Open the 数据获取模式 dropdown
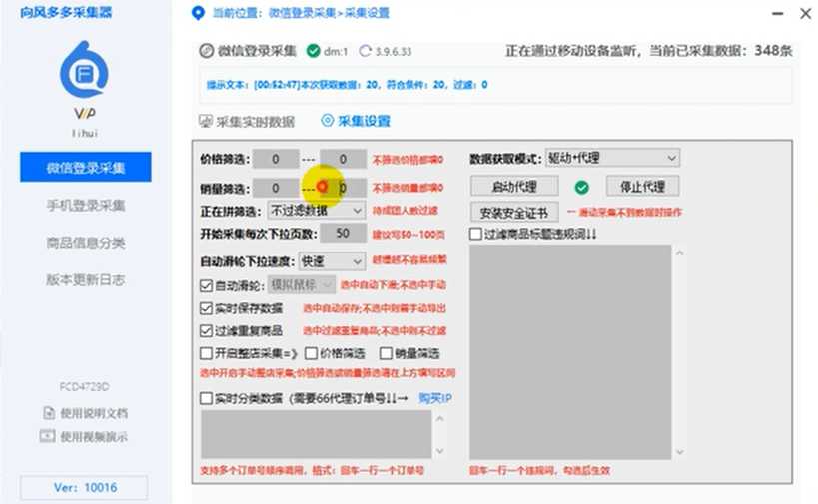818x504 pixels. point(611,158)
